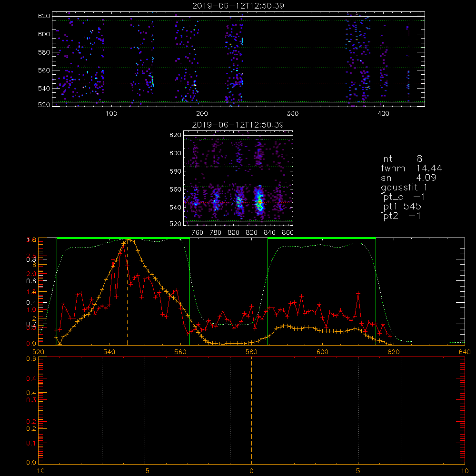The image size is (476, 476).
Task: Select the sn value 4.09
Action: coord(426,178)
